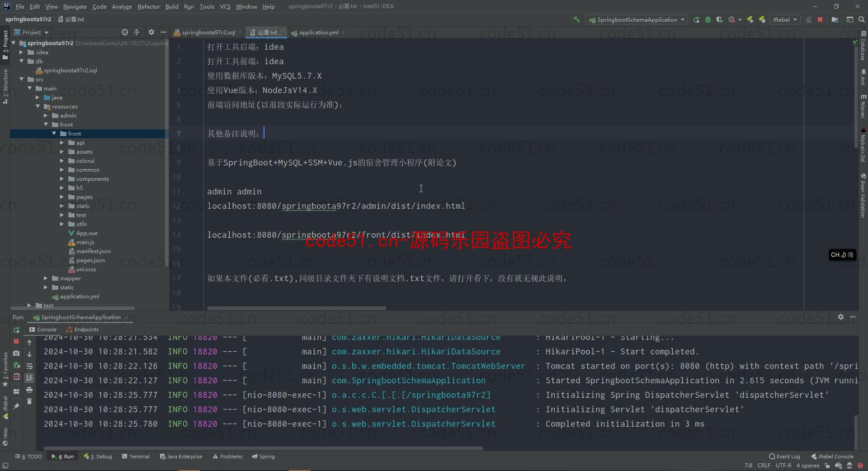Open the Terminal tool window
The height and width of the screenshot is (471, 868).
(x=136, y=457)
